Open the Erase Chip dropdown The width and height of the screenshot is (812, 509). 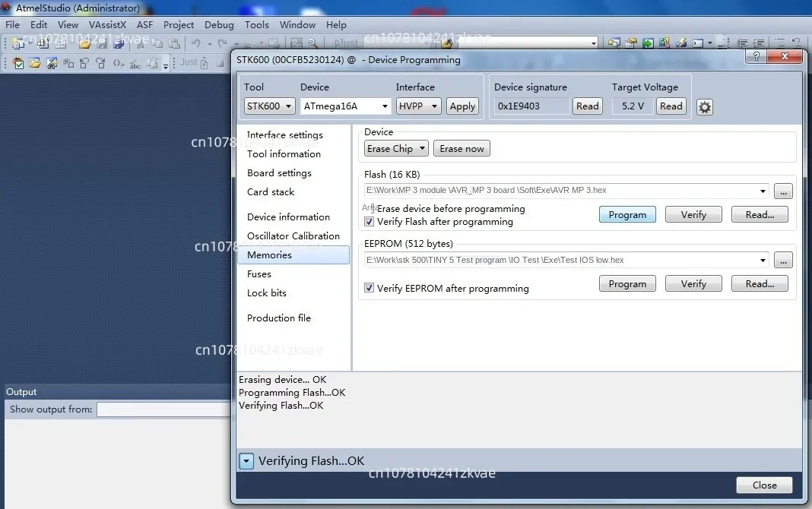[x=396, y=148]
